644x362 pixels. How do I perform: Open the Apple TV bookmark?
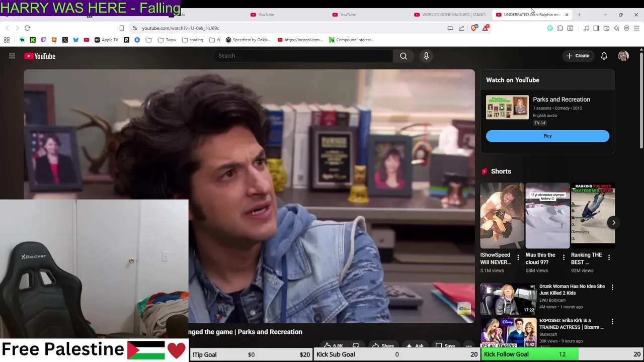click(x=107, y=40)
